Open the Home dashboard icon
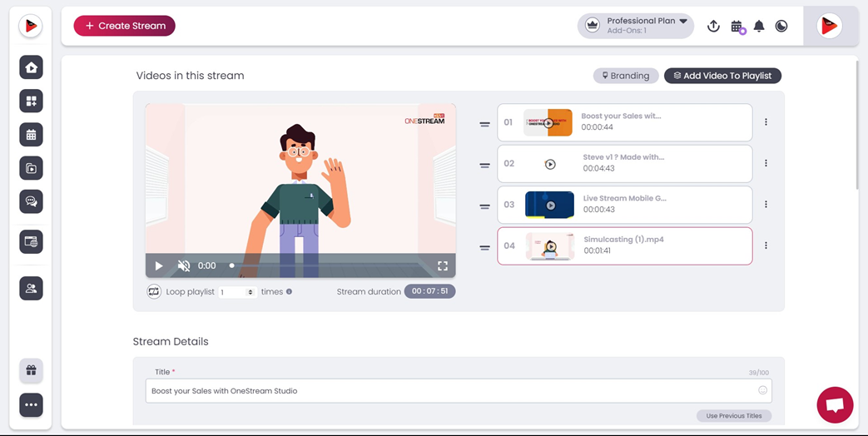Screen dimensions: 868x436 tap(31, 67)
